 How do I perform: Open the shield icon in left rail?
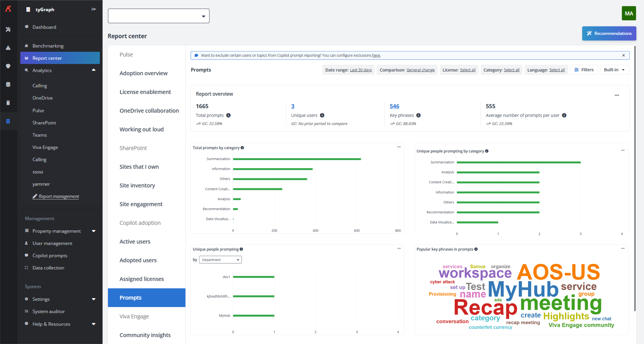tap(8, 66)
